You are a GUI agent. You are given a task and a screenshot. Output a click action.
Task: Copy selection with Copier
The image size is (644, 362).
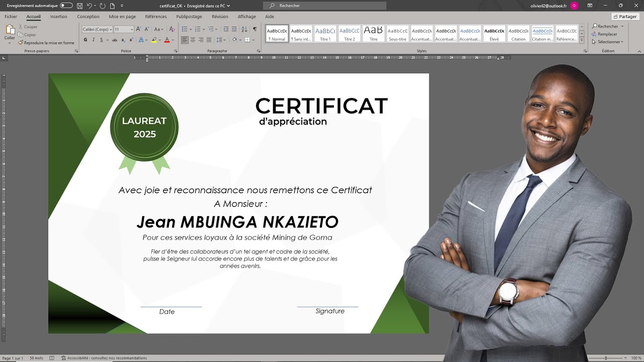pyautogui.click(x=27, y=35)
